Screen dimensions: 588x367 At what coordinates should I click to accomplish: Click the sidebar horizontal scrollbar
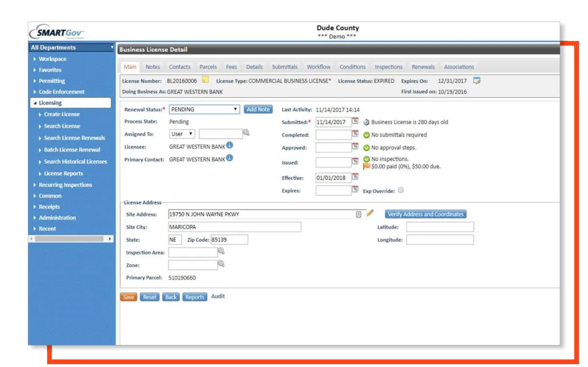[72, 239]
